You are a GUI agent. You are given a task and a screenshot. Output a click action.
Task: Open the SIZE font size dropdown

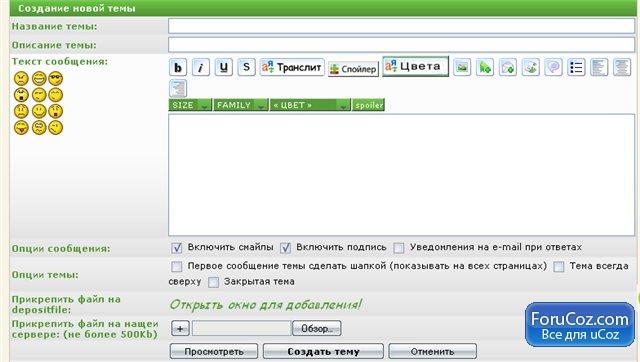pyautogui.click(x=190, y=105)
